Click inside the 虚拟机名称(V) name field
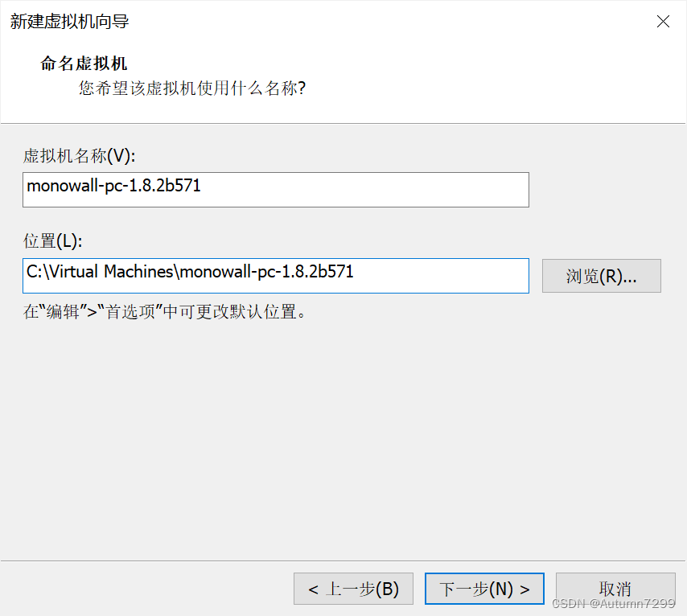 276,190
